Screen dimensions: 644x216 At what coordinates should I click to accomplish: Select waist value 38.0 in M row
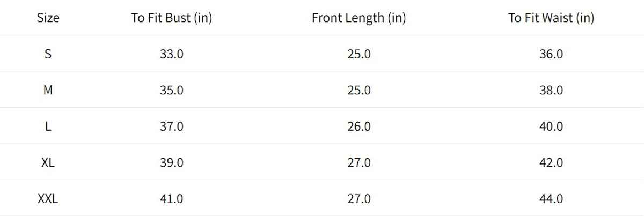tap(551, 90)
